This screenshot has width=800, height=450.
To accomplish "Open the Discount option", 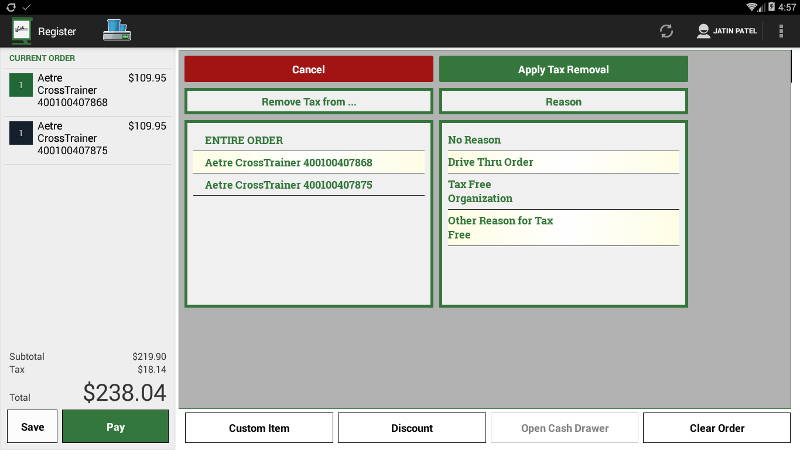I will (x=412, y=428).
